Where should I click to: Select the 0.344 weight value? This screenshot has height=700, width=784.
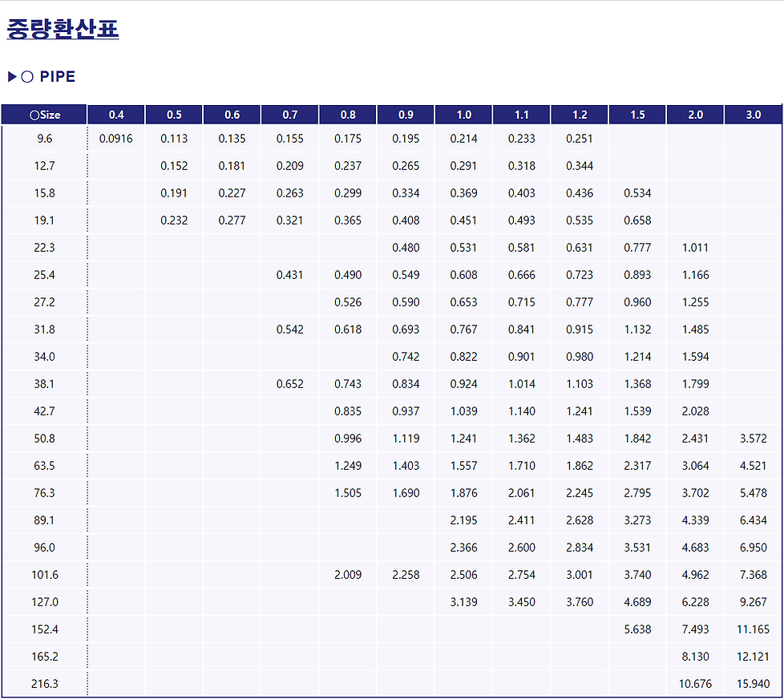[580, 166]
